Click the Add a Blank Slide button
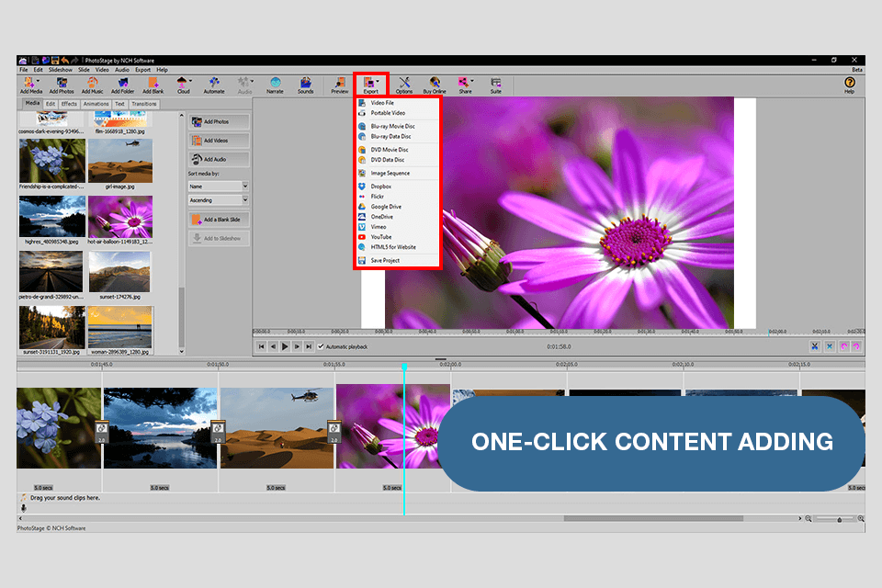The height and width of the screenshot is (588, 882). tap(219, 220)
